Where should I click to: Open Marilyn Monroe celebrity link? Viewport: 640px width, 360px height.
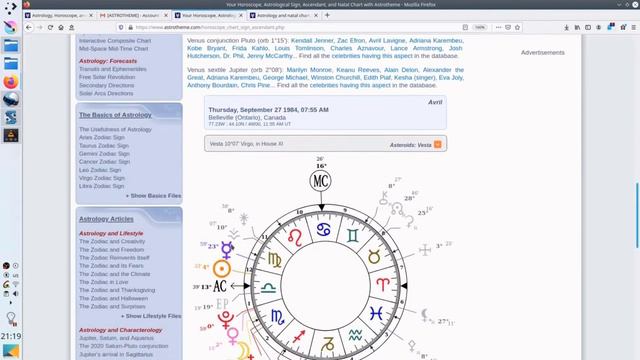(x=309, y=70)
